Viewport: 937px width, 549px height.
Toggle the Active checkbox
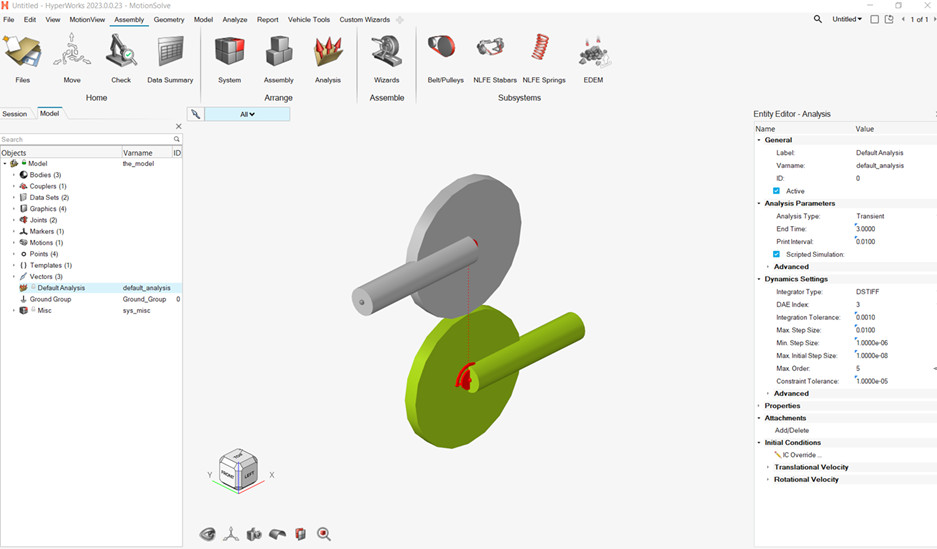[777, 191]
